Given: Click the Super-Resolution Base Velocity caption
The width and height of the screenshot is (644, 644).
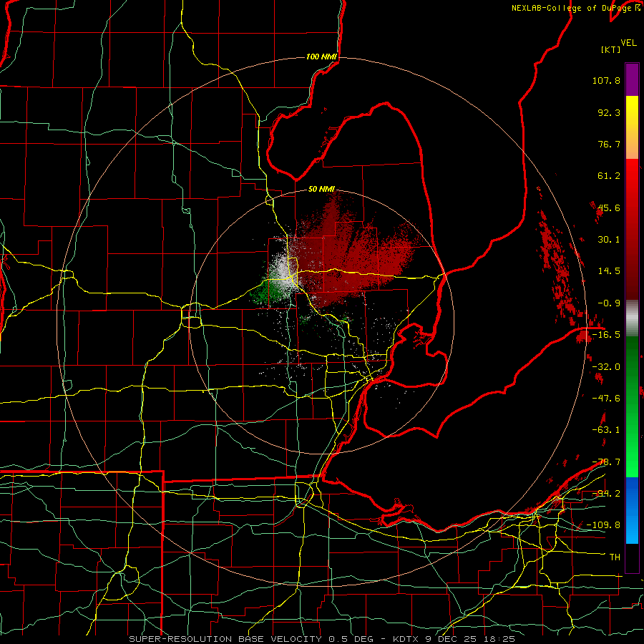Looking at the screenshot, I should click(321, 639).
